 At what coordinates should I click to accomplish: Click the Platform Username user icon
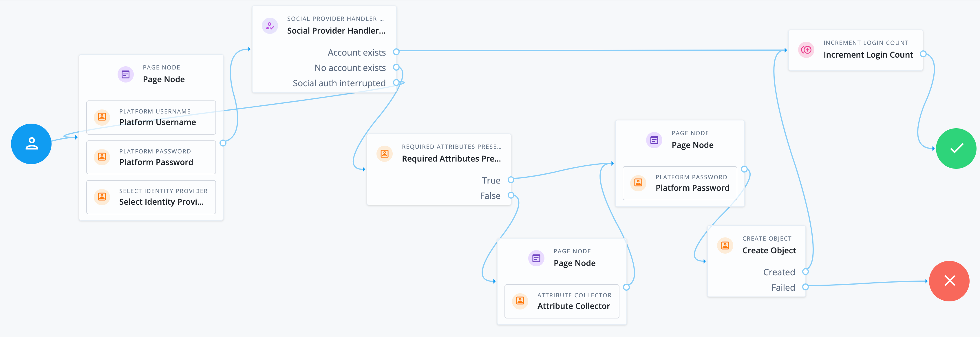point(102,117)
